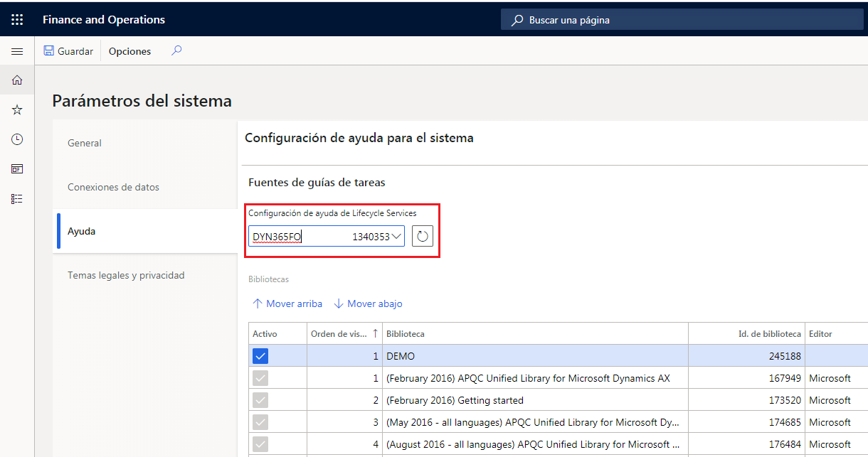Expand the navigation pane hamburger menu
Viewport: 868px width, 457px height.
[x=17, y=51]
